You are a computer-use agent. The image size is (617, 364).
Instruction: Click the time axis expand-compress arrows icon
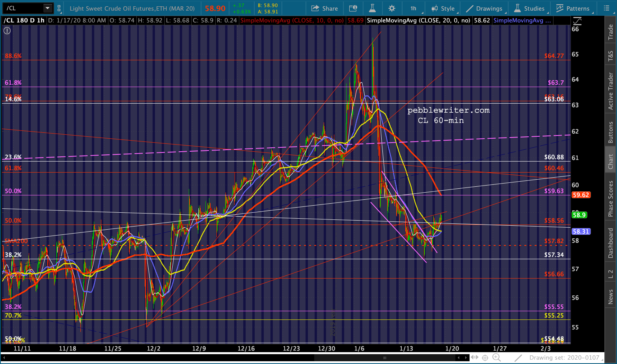474,358
